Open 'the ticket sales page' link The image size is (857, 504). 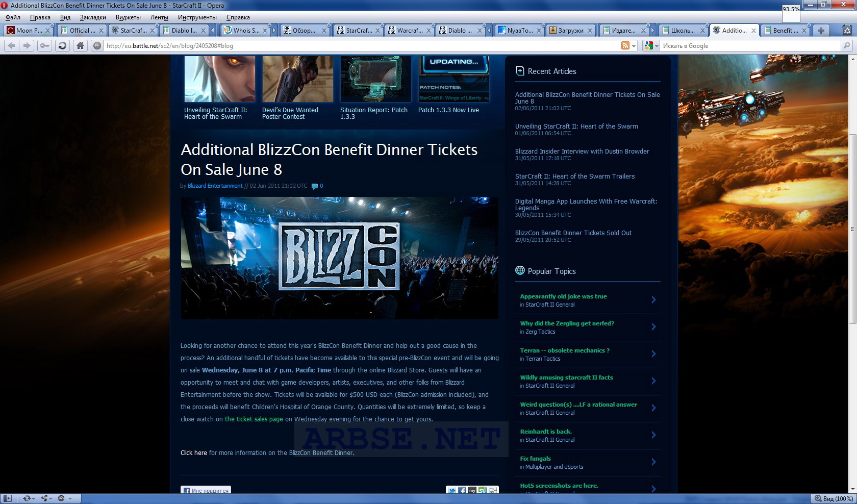254,419
